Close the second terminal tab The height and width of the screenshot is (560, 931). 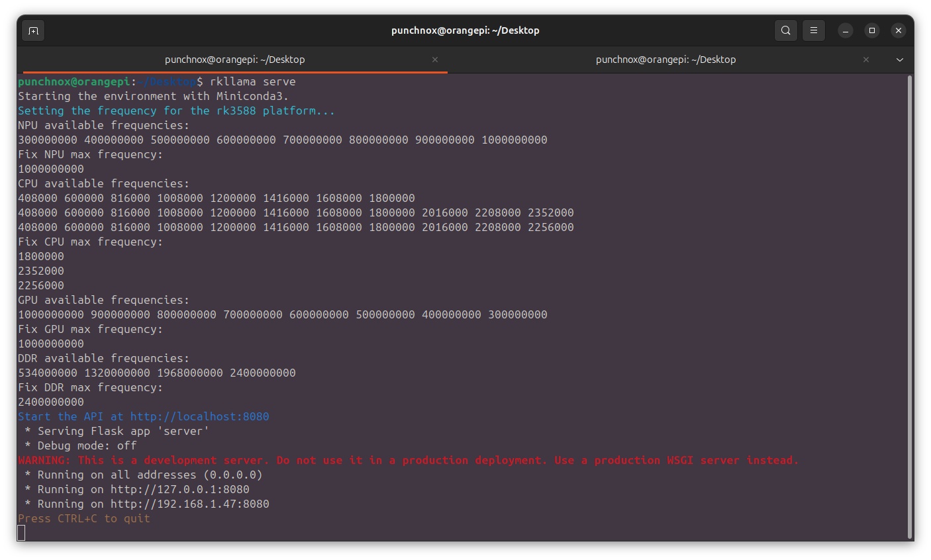click(866, 60)
